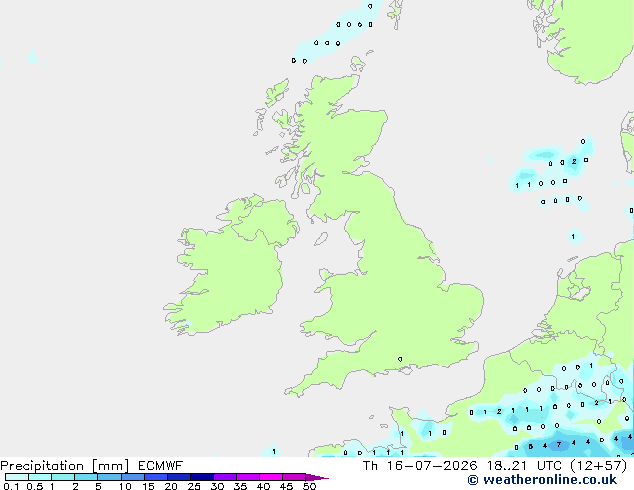Click the 35–40 mm legend color swatch

pos(248,477)
